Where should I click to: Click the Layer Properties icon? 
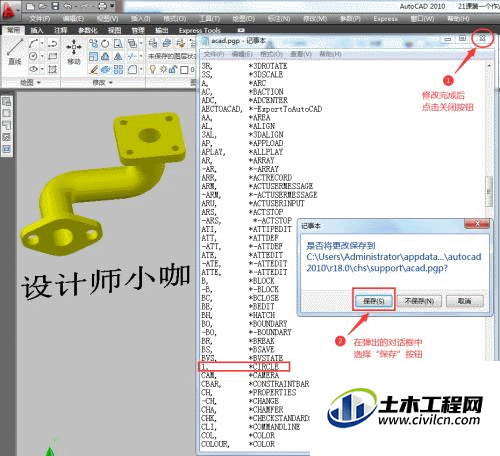pos(153,43)
